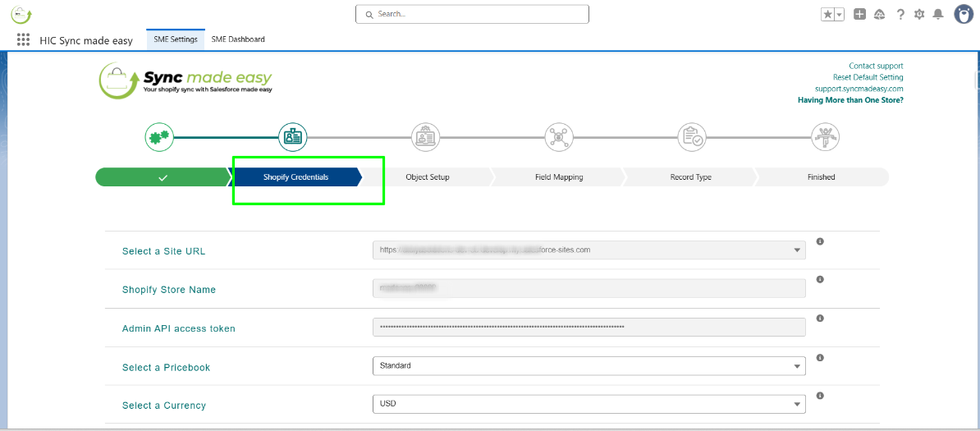Click the Finished step circle icon
Image resolution: width=980 pixels, height=431 pixels.
coord(825,136)
